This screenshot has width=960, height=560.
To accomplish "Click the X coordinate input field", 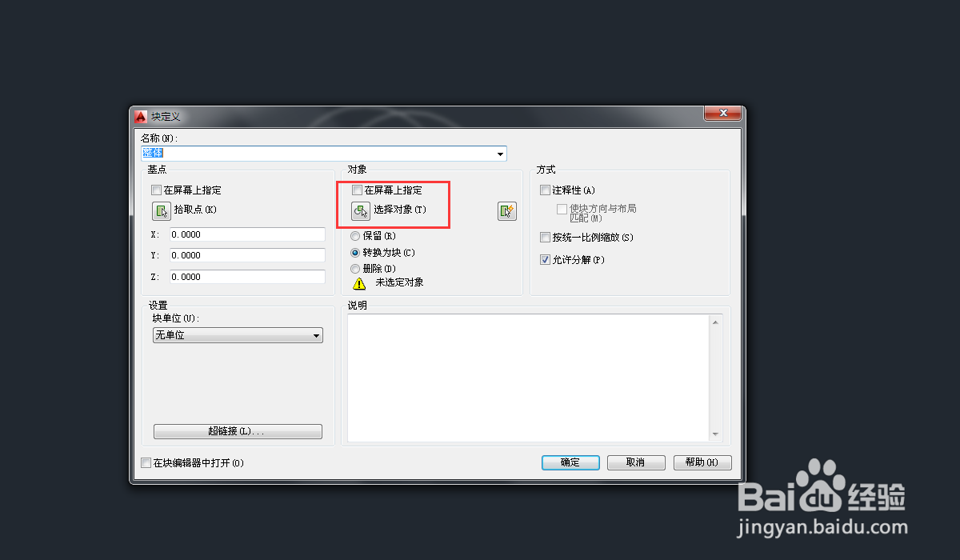I will tap(247, 234).
